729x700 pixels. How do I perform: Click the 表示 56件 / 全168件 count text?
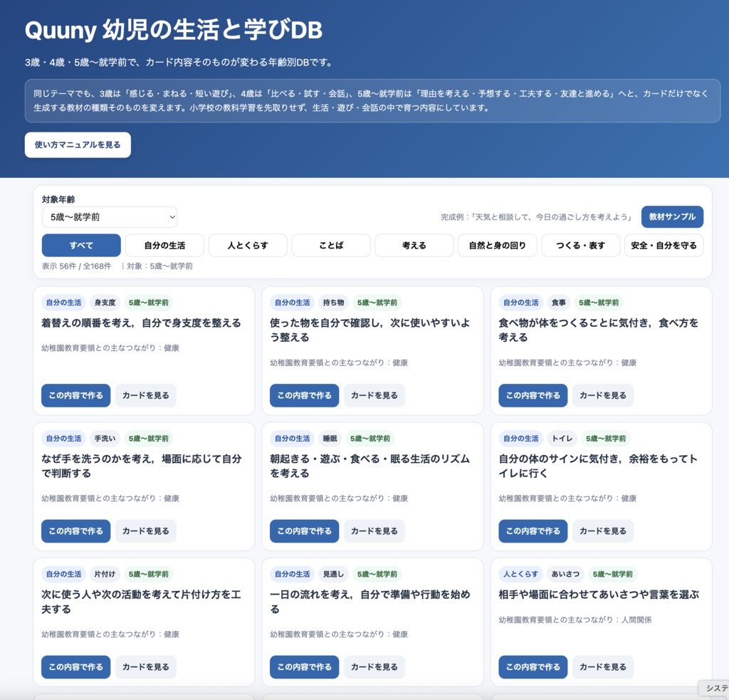[x=77, y=266]
